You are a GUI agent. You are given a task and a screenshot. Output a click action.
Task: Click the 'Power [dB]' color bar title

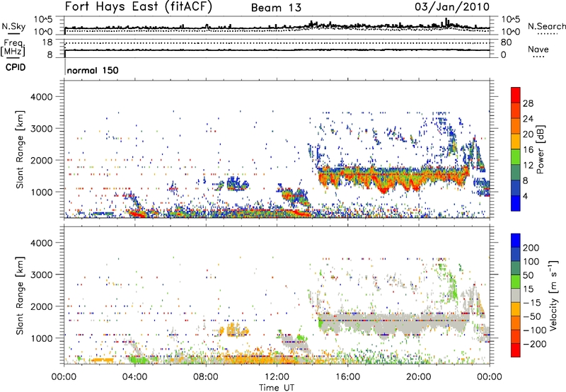pos(540,149)
